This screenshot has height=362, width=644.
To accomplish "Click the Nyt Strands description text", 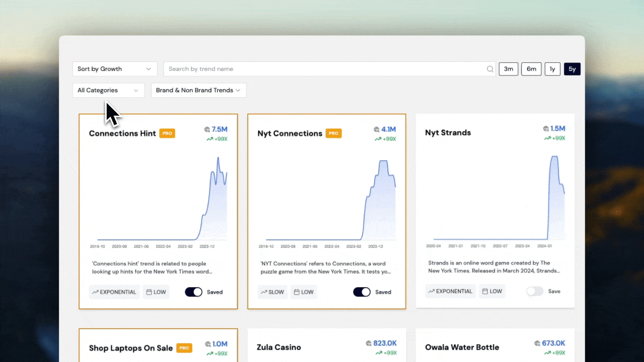I will (x=494, y=266).
